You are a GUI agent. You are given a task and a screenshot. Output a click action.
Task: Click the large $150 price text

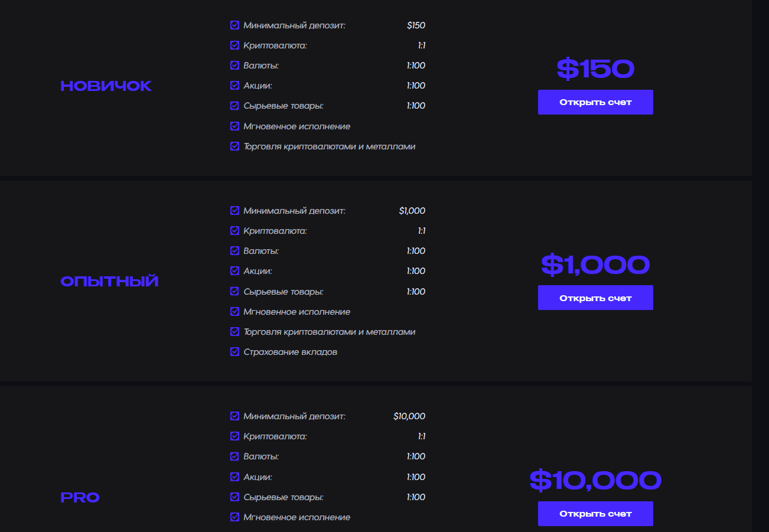pyautogui.click(x=595, y=69)
